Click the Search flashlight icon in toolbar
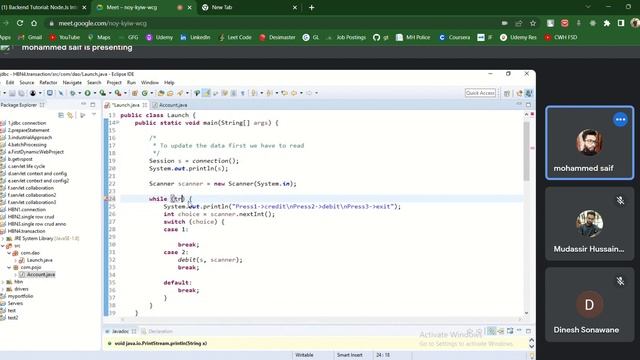 pyautogui.click(x=180, y=93)
